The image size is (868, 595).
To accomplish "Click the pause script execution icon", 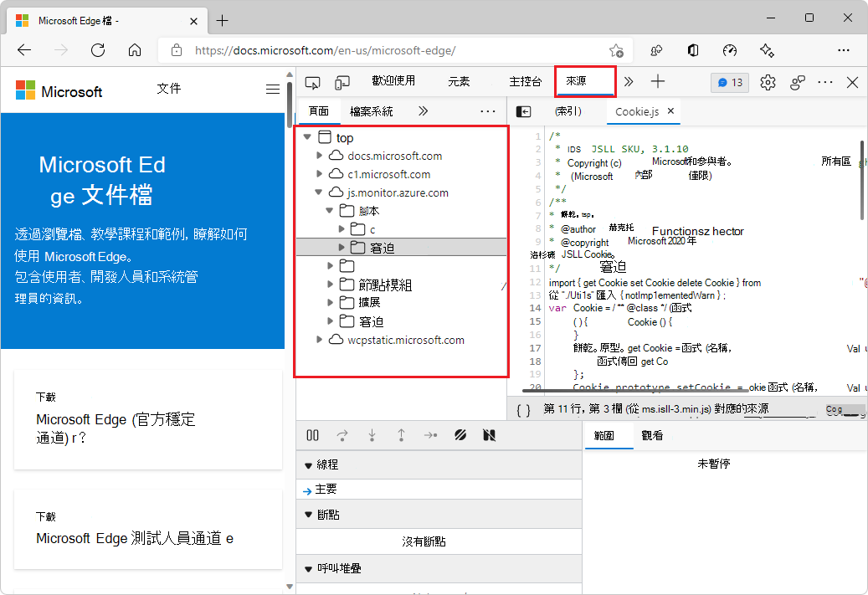I will tap(312, 435).
